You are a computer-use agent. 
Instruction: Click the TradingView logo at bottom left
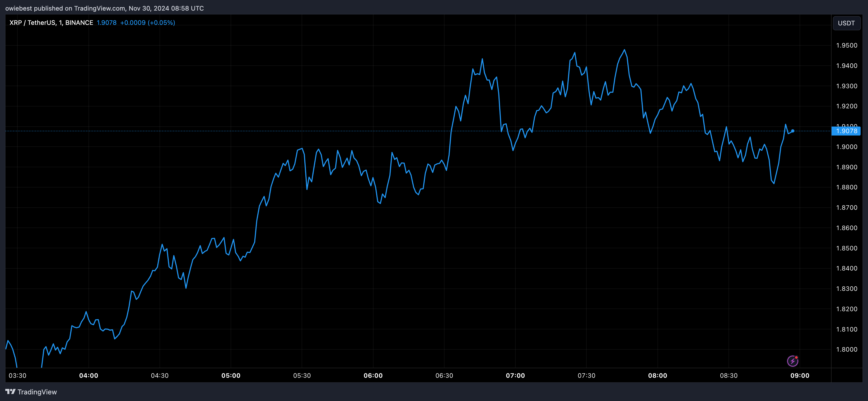coord(31,392)
